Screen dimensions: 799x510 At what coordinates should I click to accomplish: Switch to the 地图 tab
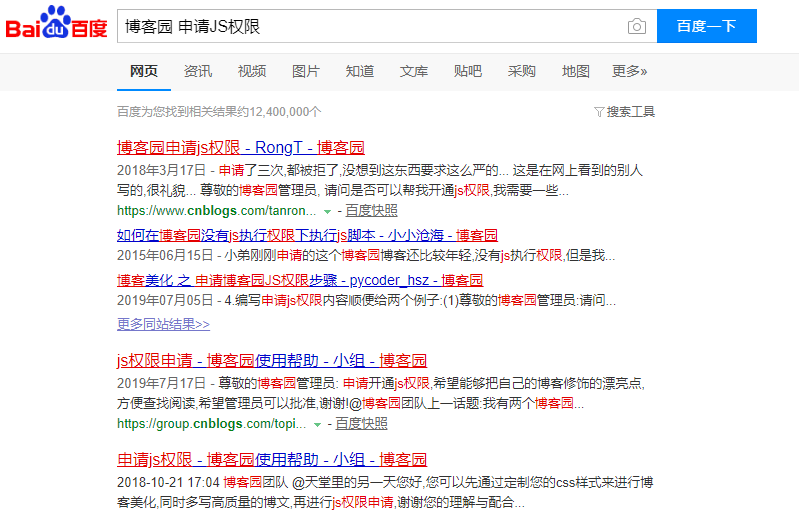[576, 71]
